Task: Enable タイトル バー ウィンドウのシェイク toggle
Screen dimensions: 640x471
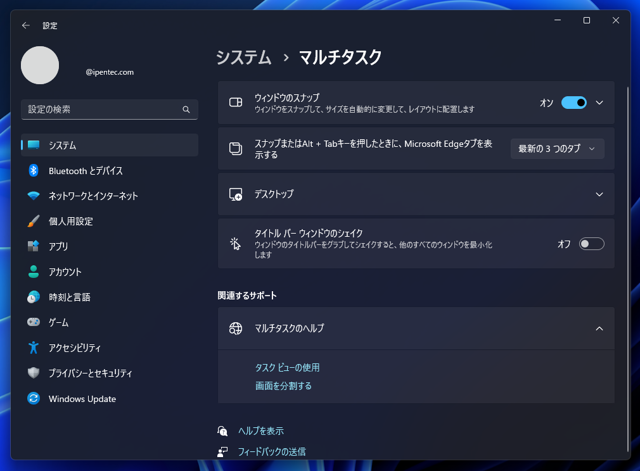Action: (x=591, y=244)
